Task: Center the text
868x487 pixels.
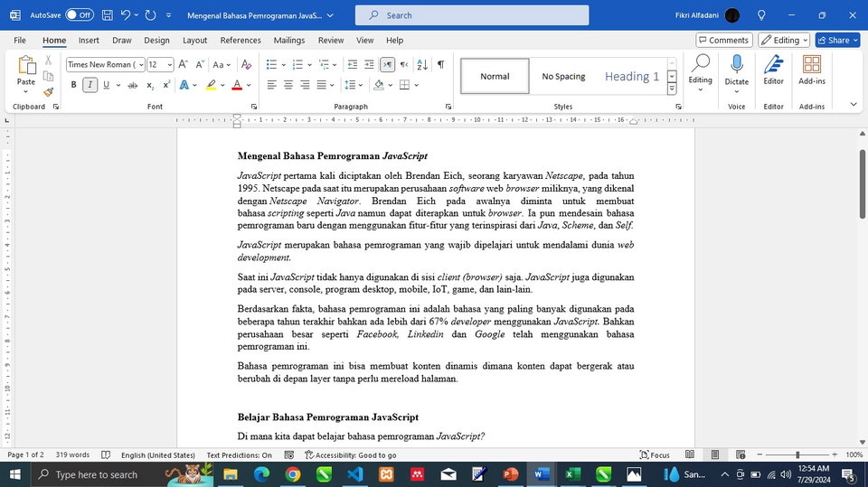Action: tap(288, 85)
